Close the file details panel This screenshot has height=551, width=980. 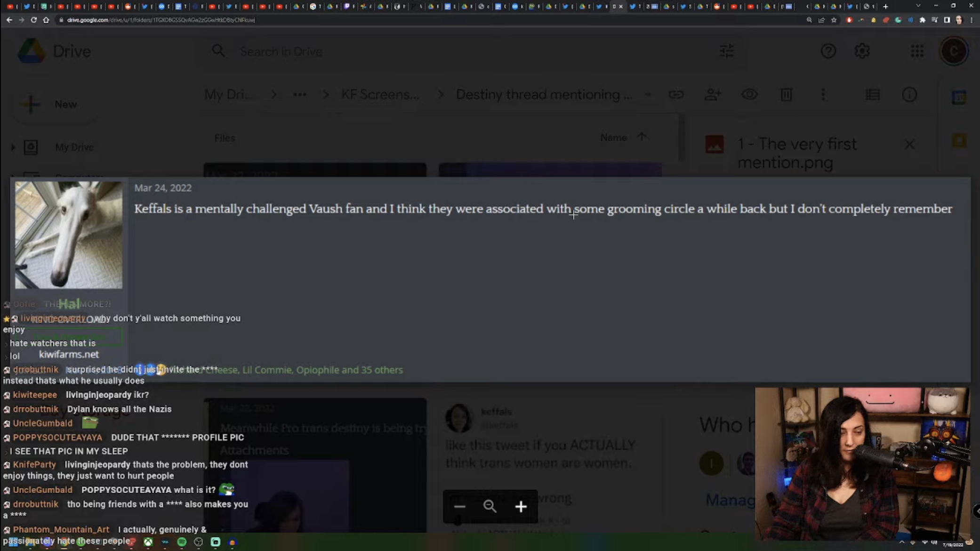[x=909, y=145]
